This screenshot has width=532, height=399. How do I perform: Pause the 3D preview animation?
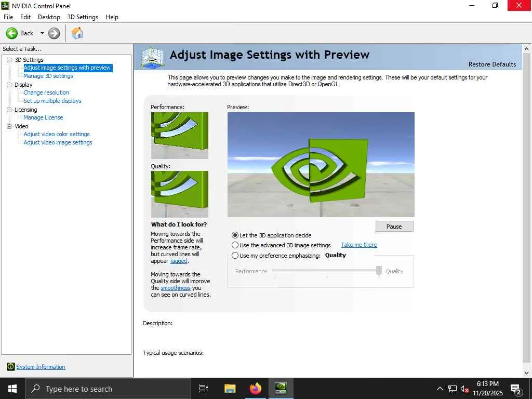click(x=394, y=227)
